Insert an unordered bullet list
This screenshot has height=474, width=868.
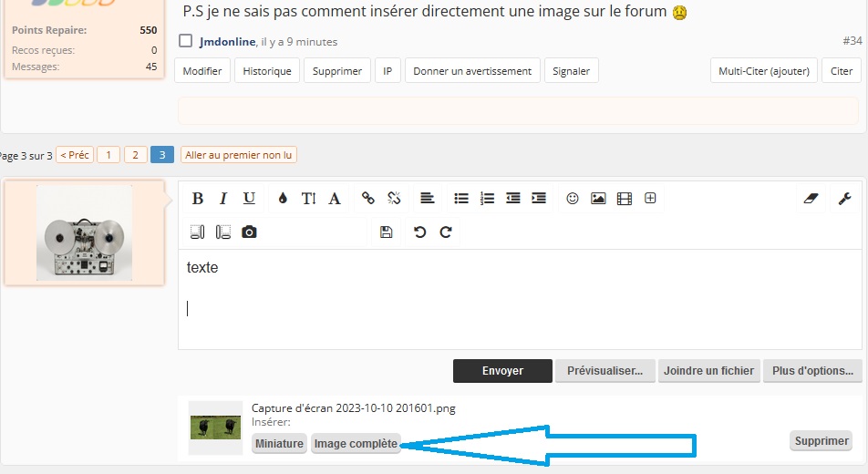point(461,198)
